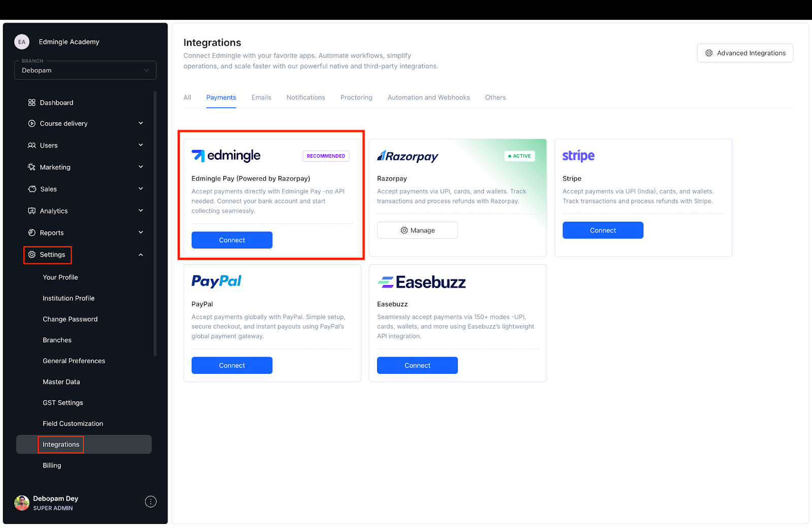This screenshot has width=812, height=528.
Task: Click the Marketing sidebar icon
Action: click(x=31, y=167)
